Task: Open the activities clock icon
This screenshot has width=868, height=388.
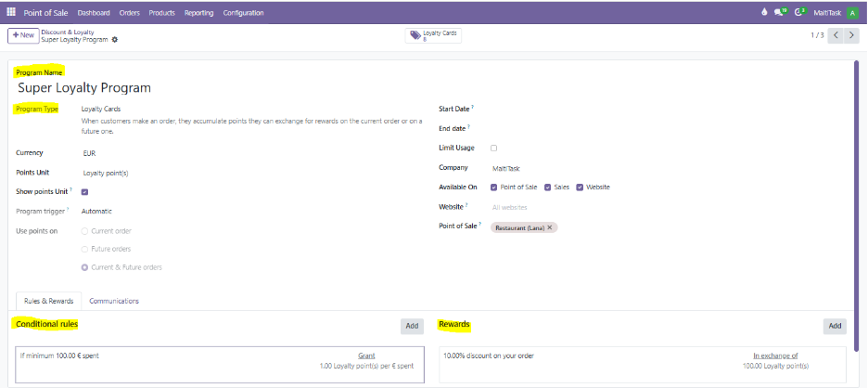Action: 799,13
